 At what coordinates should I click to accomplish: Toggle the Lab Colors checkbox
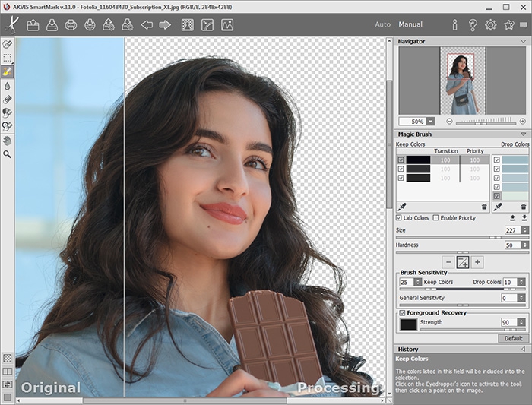[x=400, y=218]
